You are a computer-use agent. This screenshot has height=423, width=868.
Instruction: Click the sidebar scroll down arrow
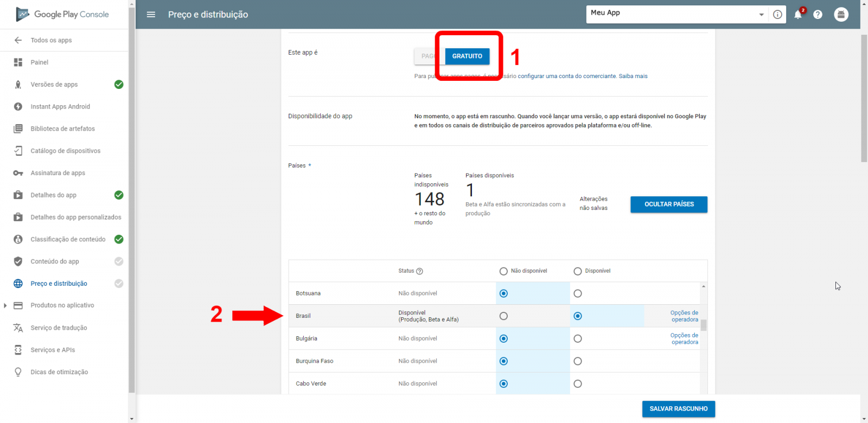point(131,419)
